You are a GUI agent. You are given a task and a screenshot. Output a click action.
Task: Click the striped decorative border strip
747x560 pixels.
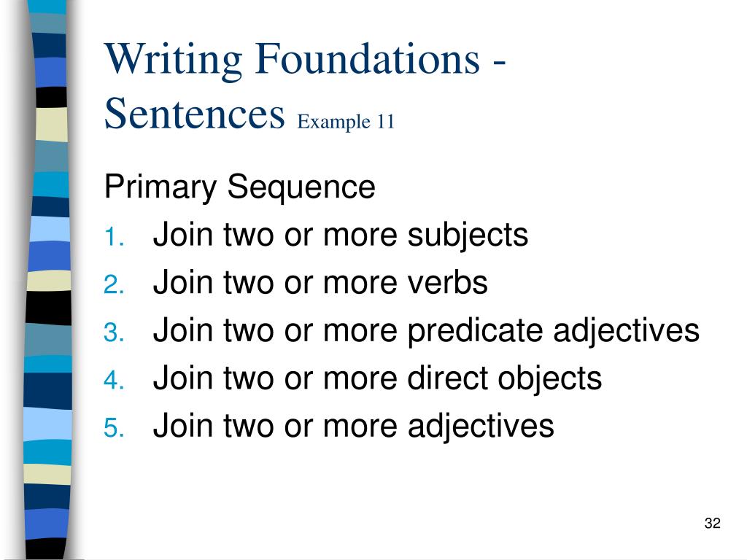click(47, 280)
